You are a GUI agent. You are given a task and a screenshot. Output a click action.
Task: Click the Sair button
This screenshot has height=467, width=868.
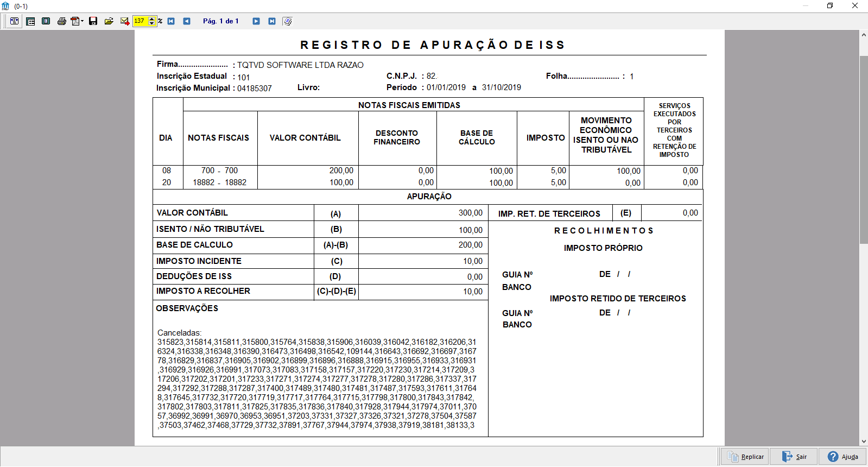click(795, 457)
